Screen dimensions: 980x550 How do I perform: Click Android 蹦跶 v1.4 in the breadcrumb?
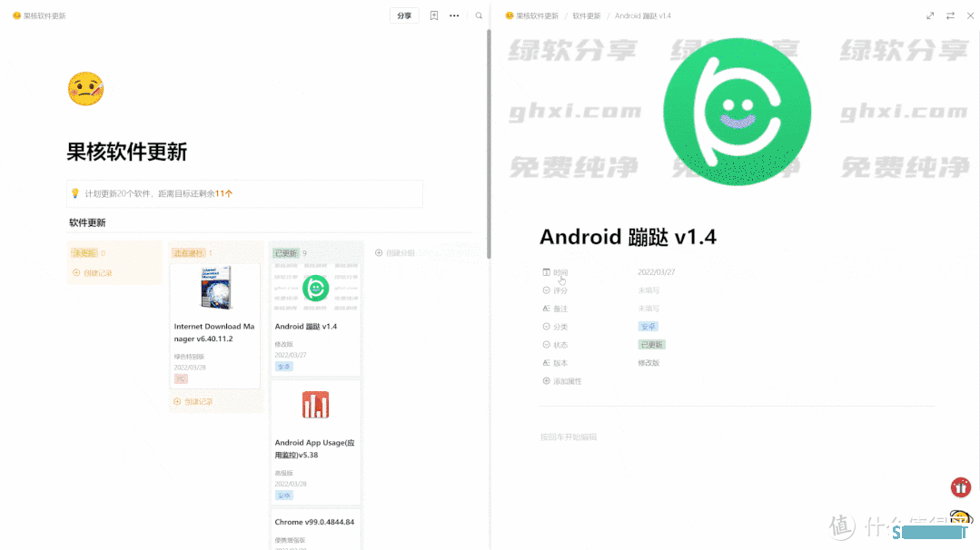pyautogui.click(x=642, y=15)
